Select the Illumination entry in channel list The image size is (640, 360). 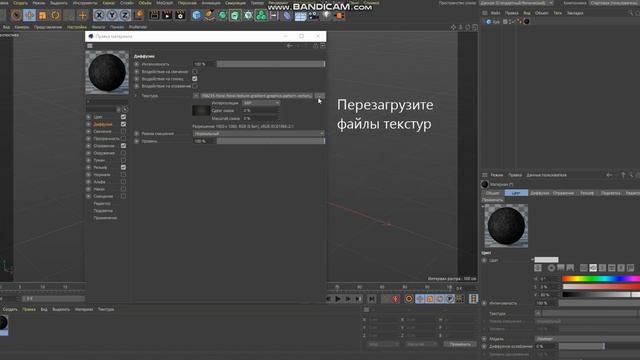point(103,211)
